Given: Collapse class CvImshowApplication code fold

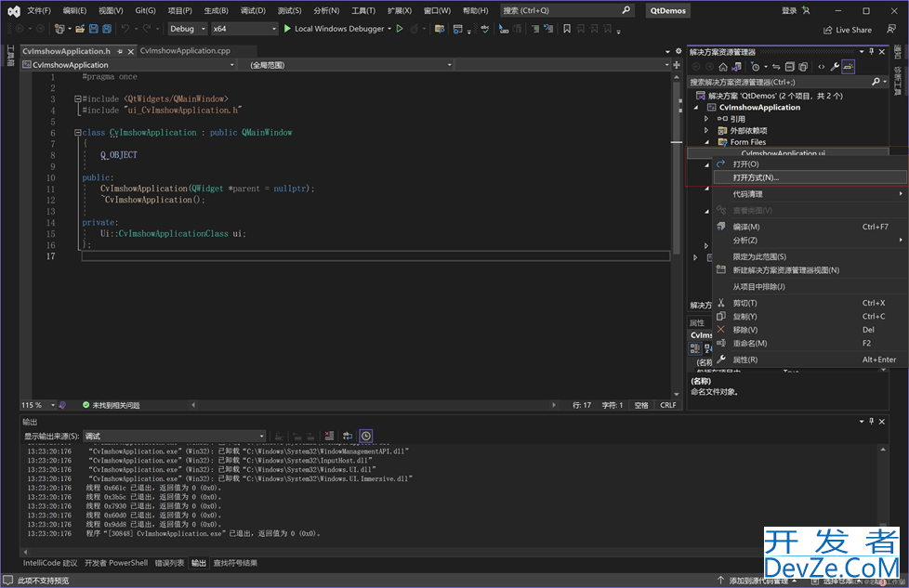Looking at the screenshot, I should (x=78, y=133).
